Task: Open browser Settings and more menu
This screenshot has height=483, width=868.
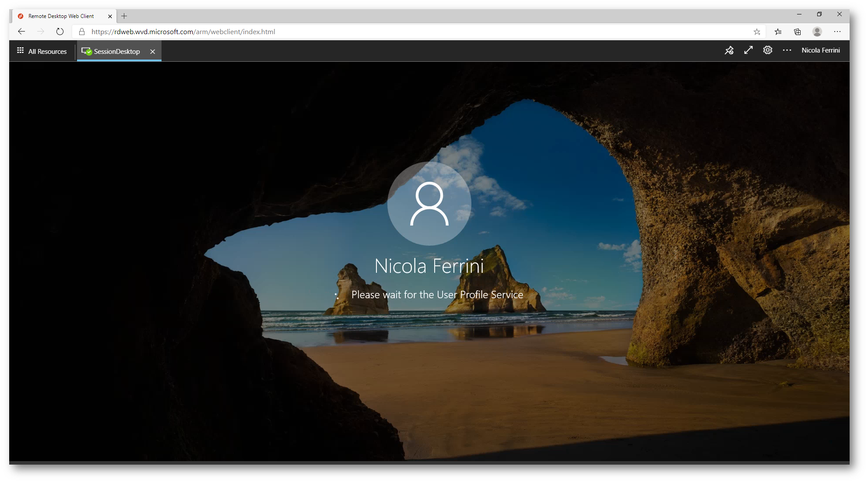Action: (837, 32)
